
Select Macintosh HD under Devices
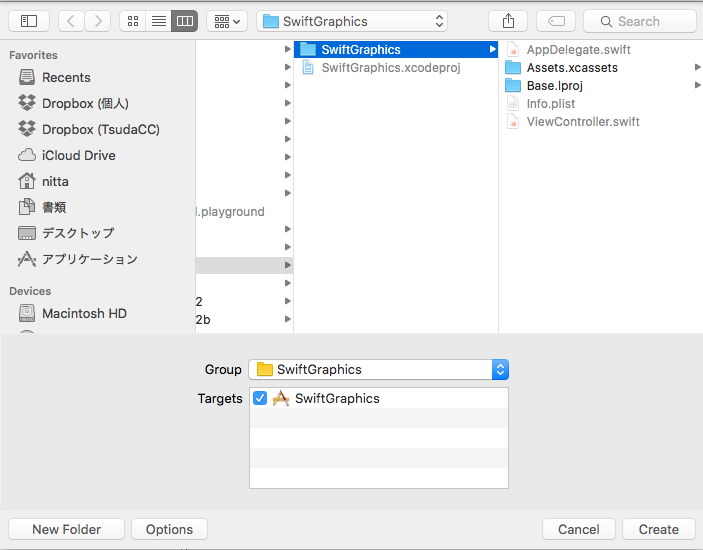[x=84, y=313]
